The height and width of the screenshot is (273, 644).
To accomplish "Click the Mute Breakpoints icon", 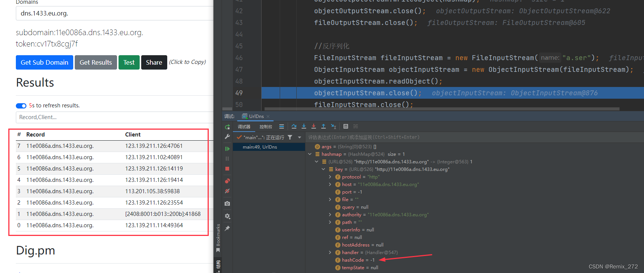I will coord(227,191).
